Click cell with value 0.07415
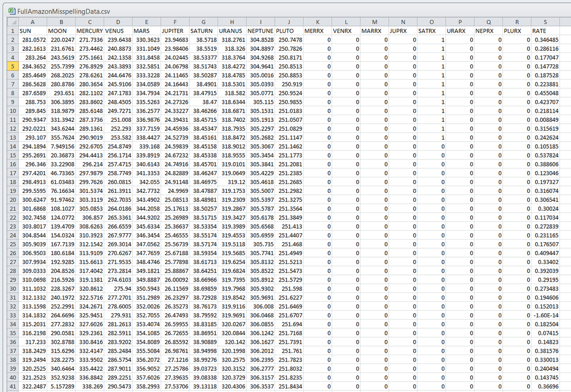Viewport: 571px width, 392px height. point(545,333)
